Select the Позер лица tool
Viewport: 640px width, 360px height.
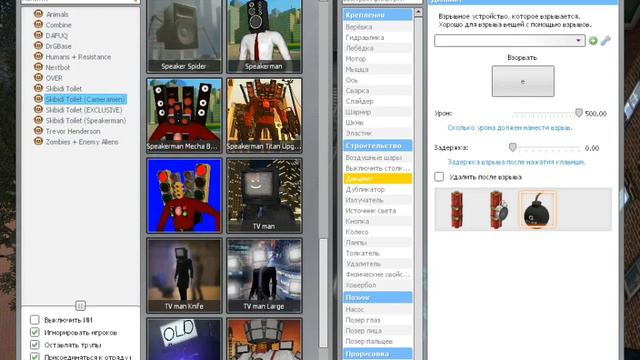[378, 331]
